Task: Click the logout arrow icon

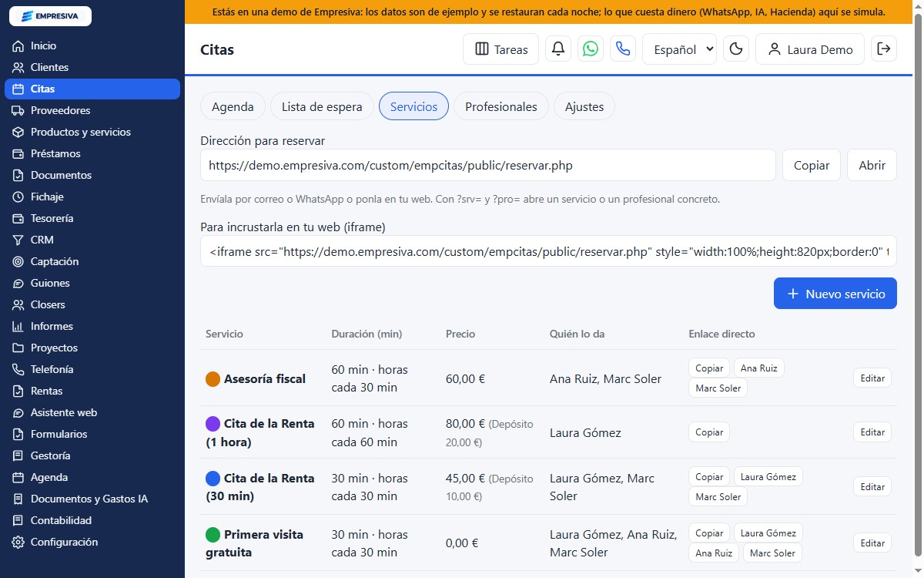Action: point(884,49)
